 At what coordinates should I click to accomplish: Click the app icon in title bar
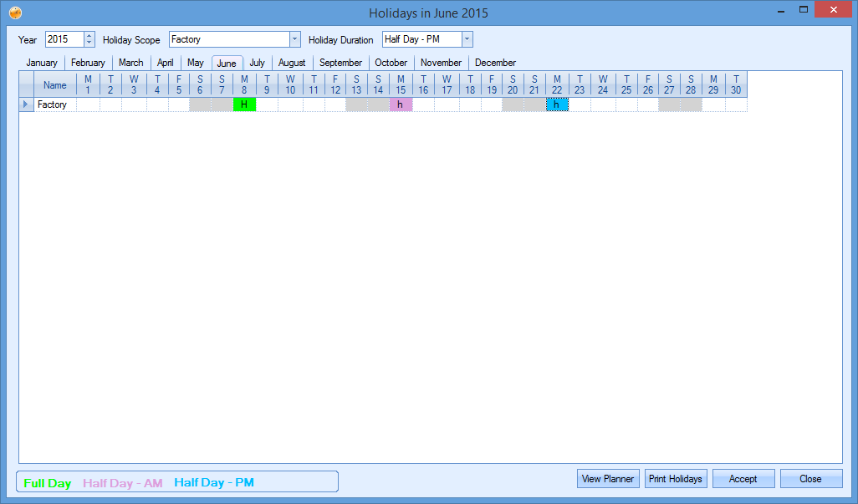tap(15, 13)
